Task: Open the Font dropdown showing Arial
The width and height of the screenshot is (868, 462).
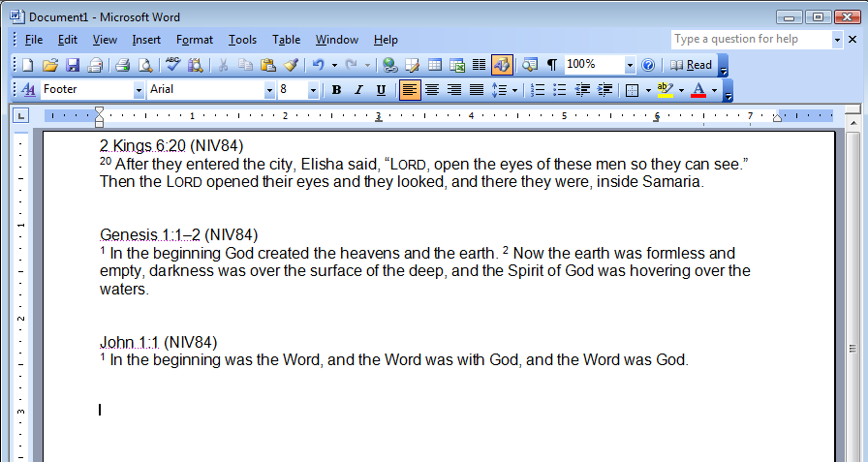Action: [x=269, y=90]
